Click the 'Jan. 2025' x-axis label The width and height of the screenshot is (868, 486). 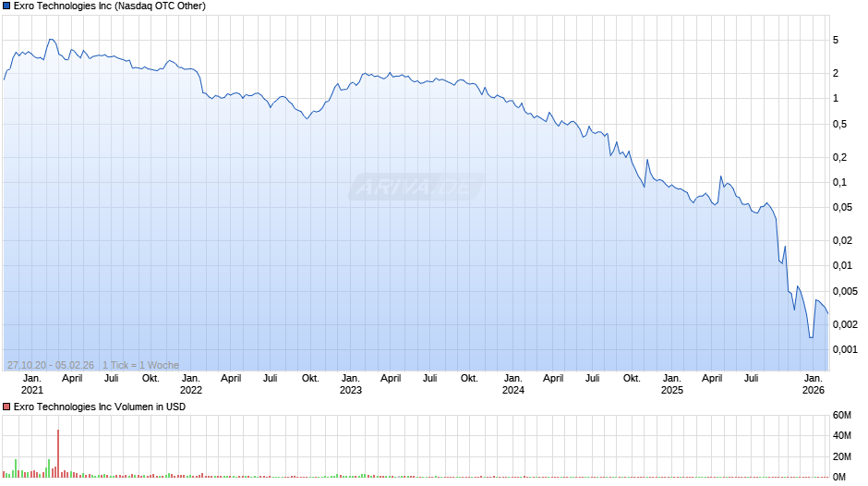click(x=672, y=384)
